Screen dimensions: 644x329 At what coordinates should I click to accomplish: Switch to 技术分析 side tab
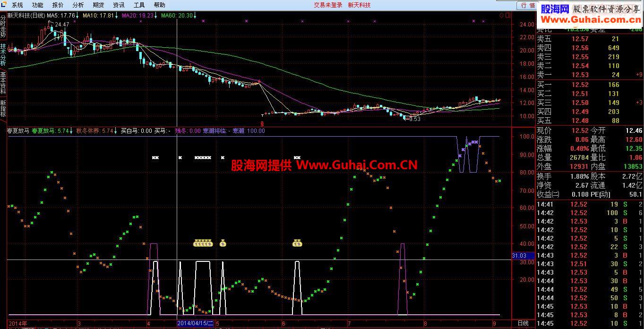pyautogui.click(x=3, y=54)
